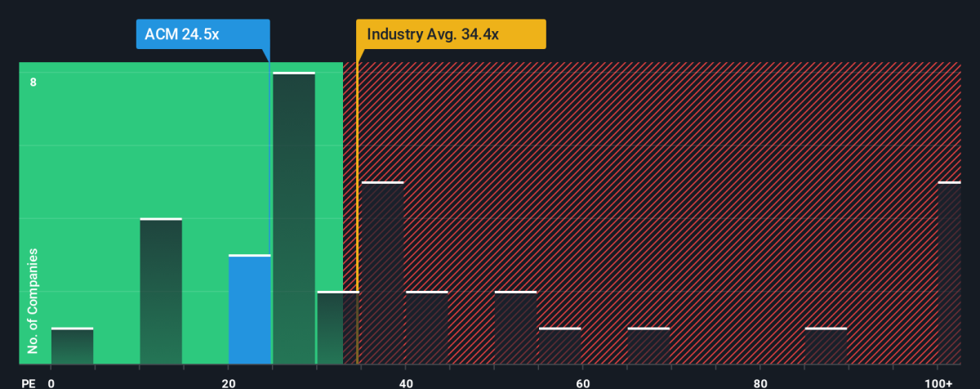980x389 pixels.
Task: Click the ACM 24.5x label
Action: [x=203, y=34]
